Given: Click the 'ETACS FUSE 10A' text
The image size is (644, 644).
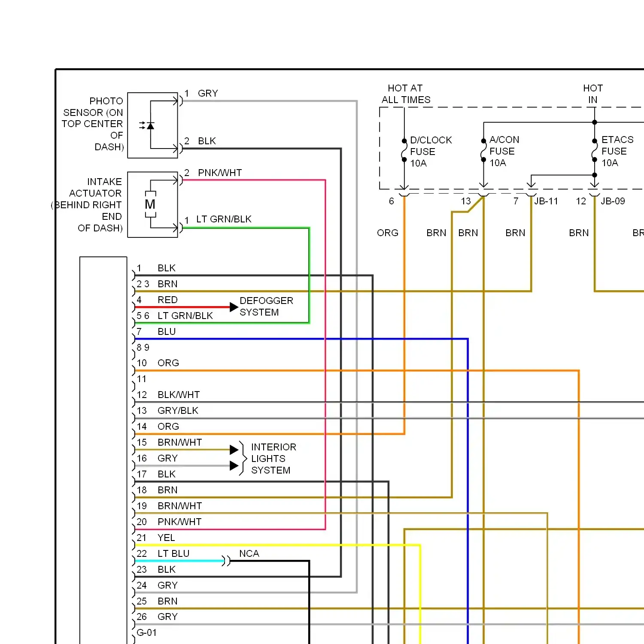Looking at the screenshot, I should (617, 151).
